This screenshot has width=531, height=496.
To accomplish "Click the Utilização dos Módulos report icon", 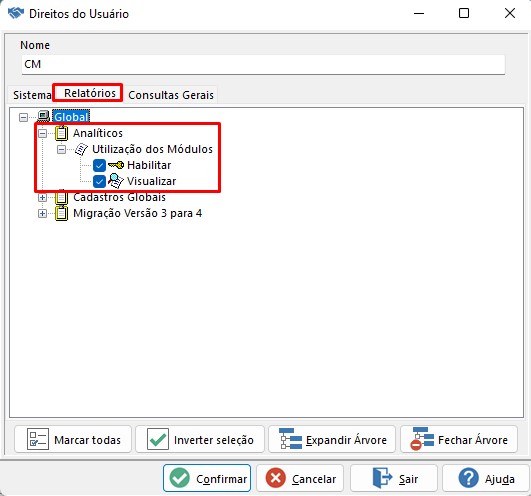I will coord(81,149).
